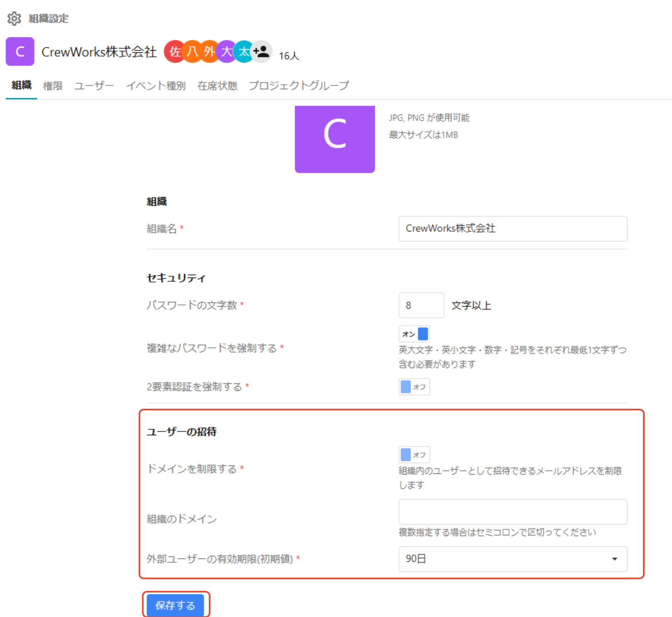Click the 組織設定 gear icon

point(14,19)
